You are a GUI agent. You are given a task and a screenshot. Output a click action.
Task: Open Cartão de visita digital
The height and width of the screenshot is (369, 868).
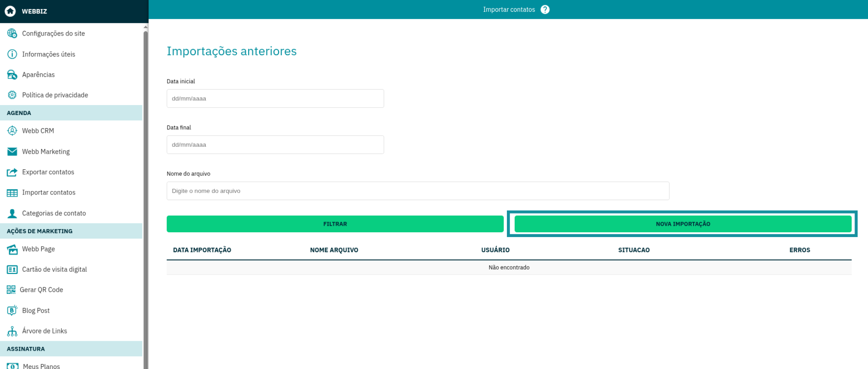(x=54, y=270)
